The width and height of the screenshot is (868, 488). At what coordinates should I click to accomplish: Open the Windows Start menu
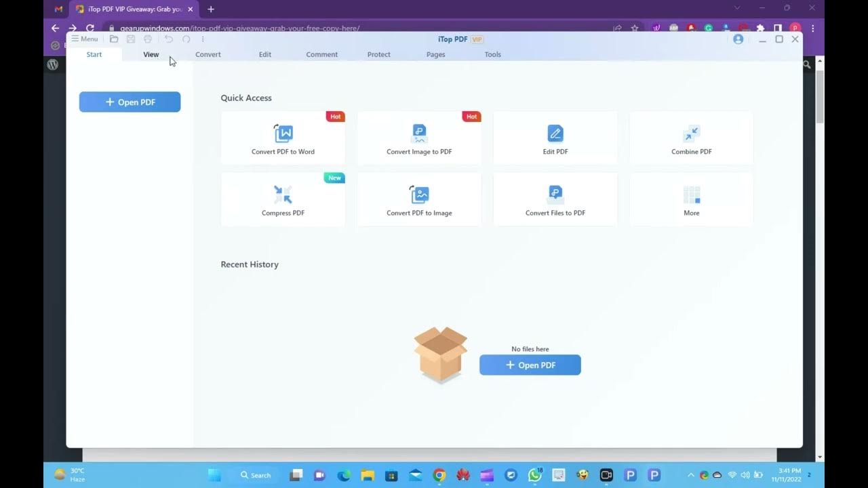pyautogui.click(x=214, y=475)
